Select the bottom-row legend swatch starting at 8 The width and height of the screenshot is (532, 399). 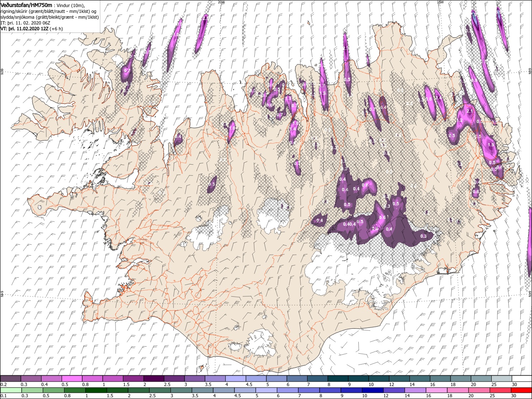click(330, 390)
